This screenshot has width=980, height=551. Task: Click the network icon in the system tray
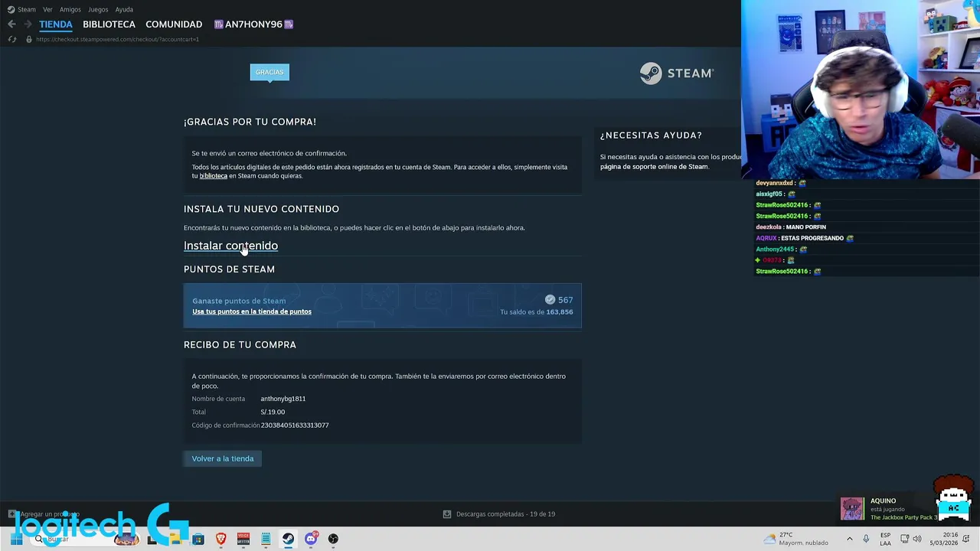click(x=903, y=539)
